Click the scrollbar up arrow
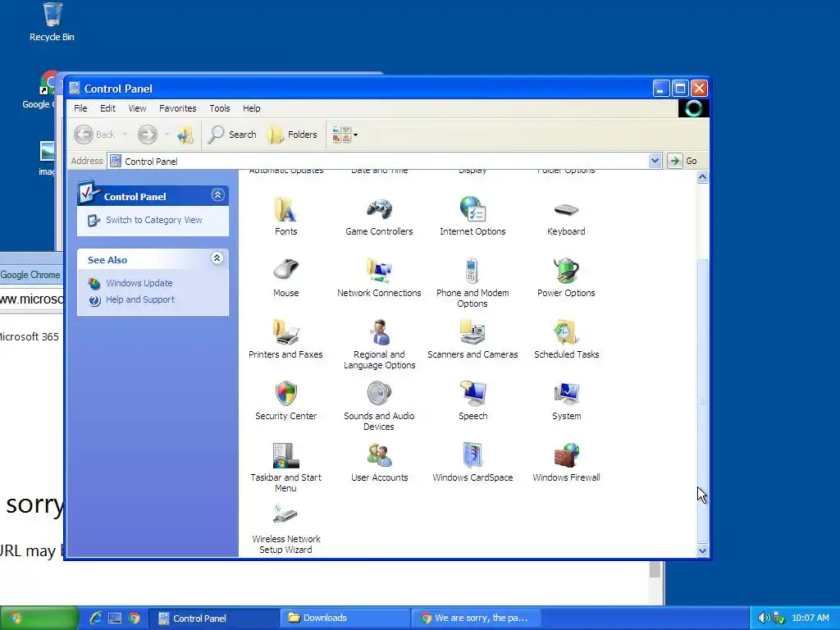 [702, 177]
